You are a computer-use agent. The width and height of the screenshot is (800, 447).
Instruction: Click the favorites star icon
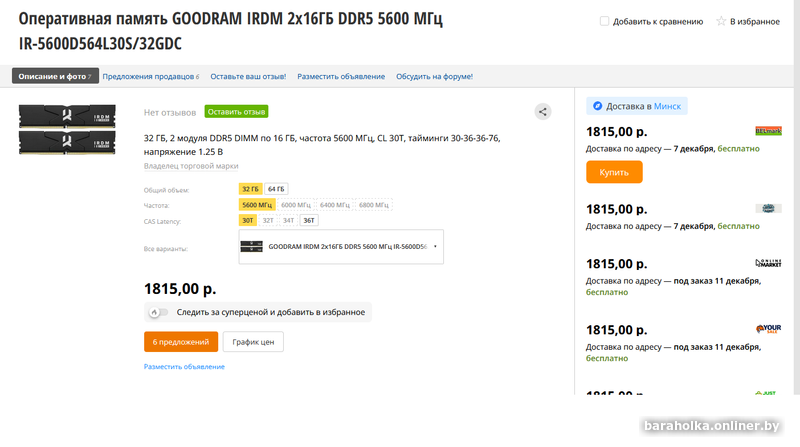(x=720, y=21)
